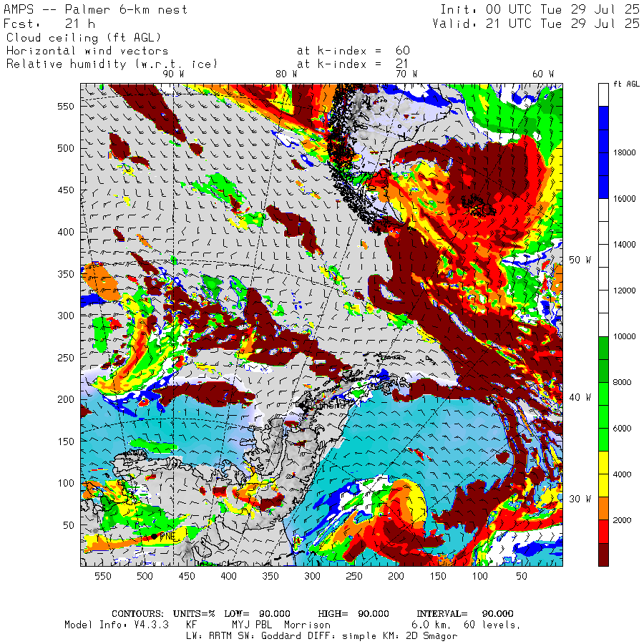Viewport: 644px width, 644px height.
Task: Click the 'INTERVAL= 90.000' value
Action: pos(465,614)
